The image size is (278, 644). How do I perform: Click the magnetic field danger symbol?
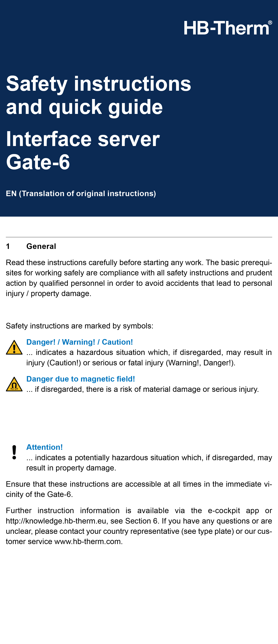tap(14, 385)
